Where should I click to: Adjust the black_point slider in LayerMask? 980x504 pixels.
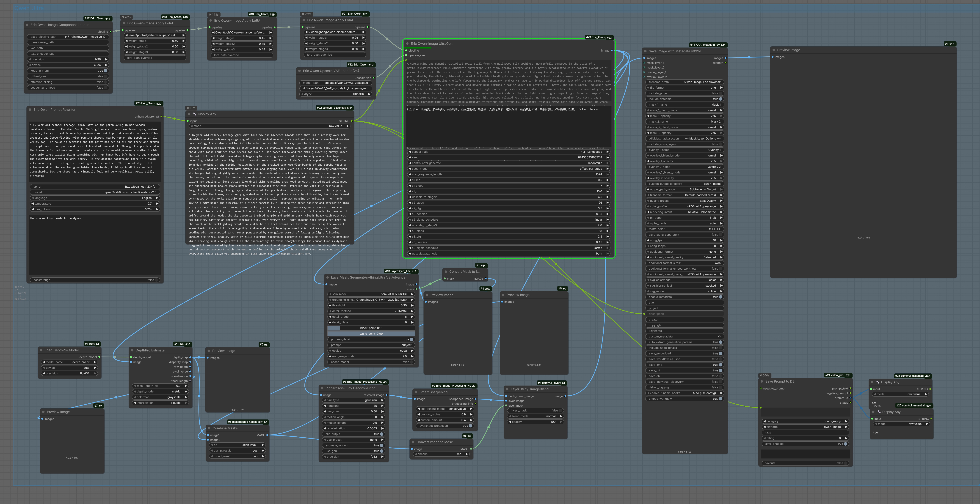371,328
